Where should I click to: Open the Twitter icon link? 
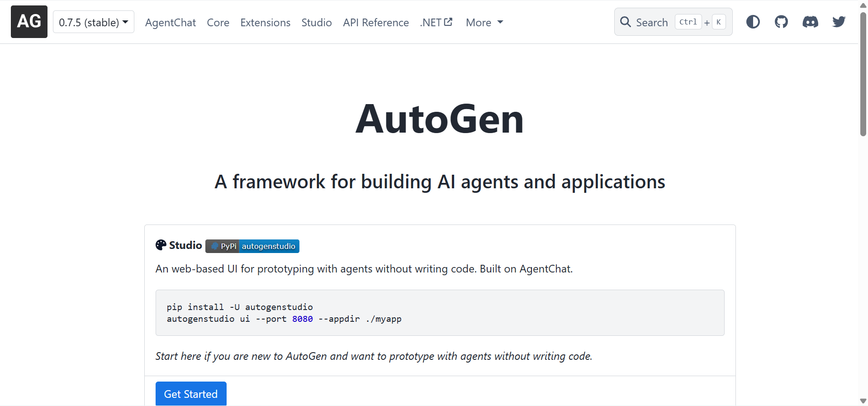pyautogui.click(x=839, y=22)
